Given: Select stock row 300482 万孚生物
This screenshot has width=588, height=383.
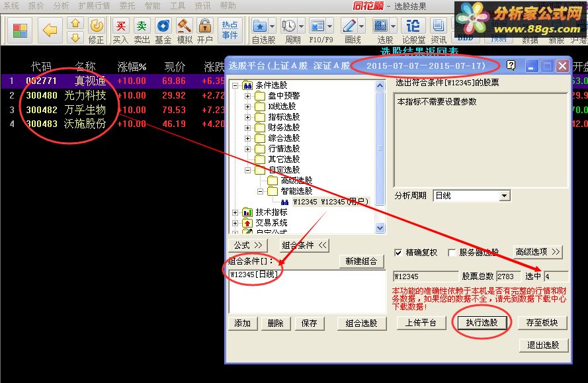Looking at the screenshot, I should coord(112,110).
